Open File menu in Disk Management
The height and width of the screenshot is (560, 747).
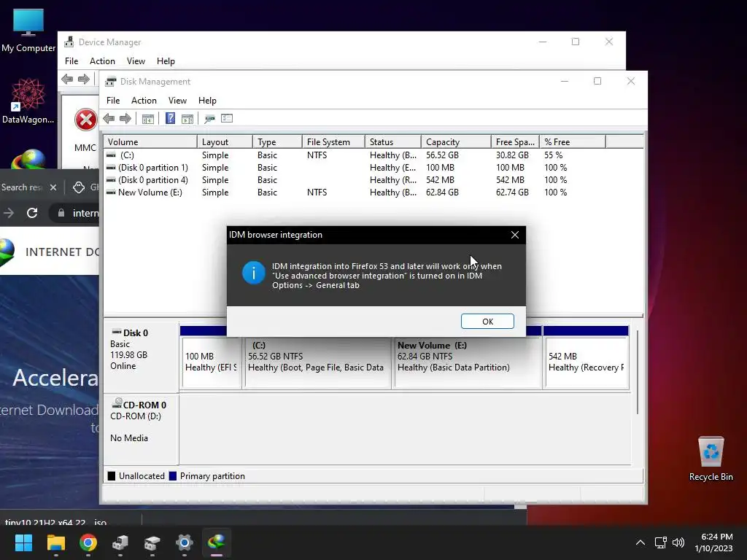(113, 101)
